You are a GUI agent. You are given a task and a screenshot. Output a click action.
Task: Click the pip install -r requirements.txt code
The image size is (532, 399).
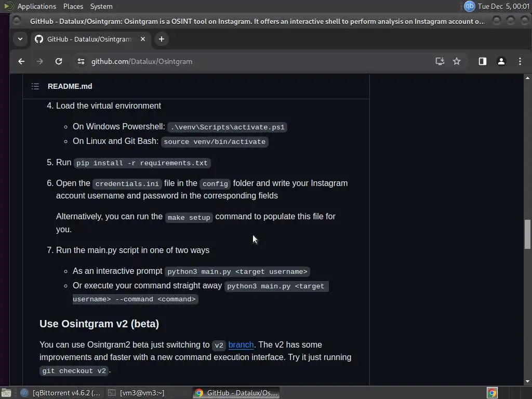[142, 163]
